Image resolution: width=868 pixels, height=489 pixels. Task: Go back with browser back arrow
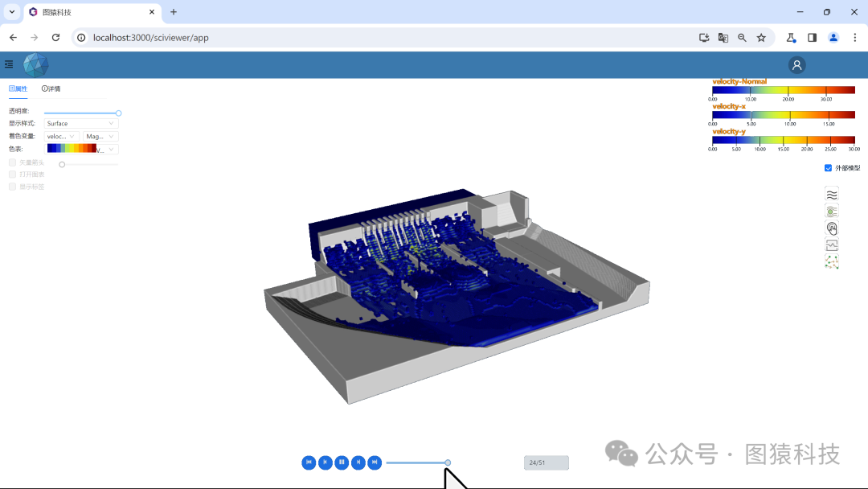coord(14,38)
